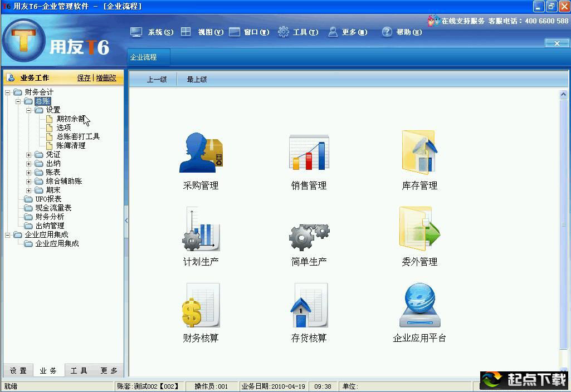Open the 系统(S) menu
Image resolution: width=571 pixels, height=392 pixels.
(x=159, y=32)
